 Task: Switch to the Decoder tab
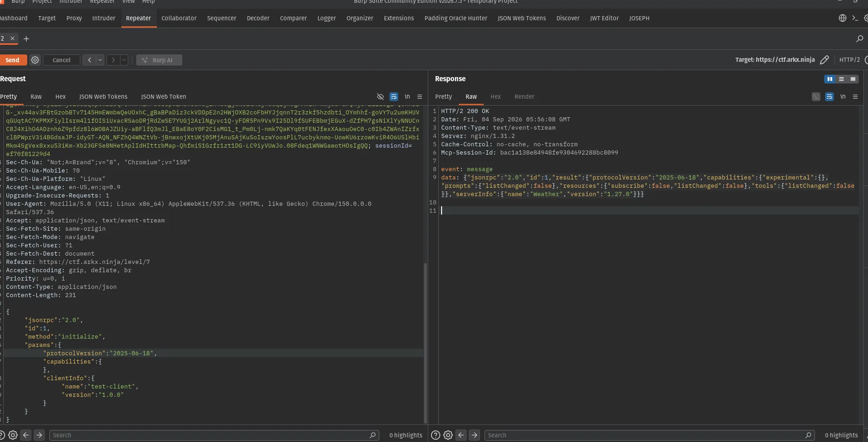258,18
